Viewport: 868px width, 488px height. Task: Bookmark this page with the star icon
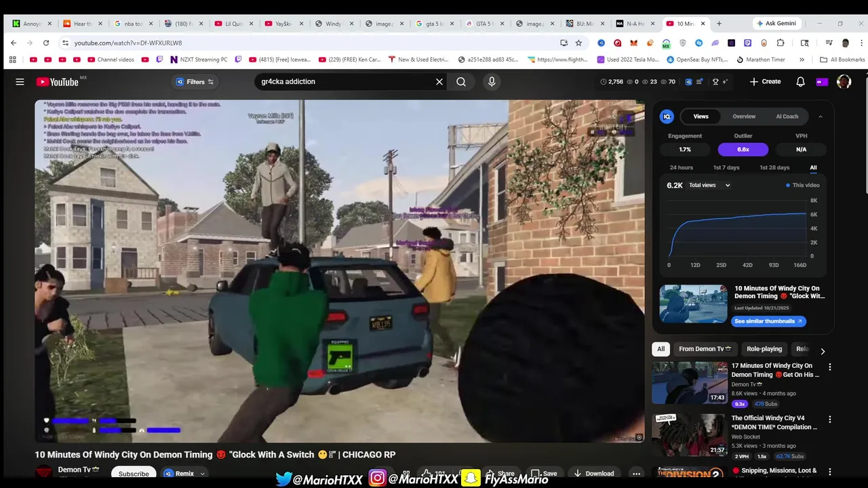578,43
